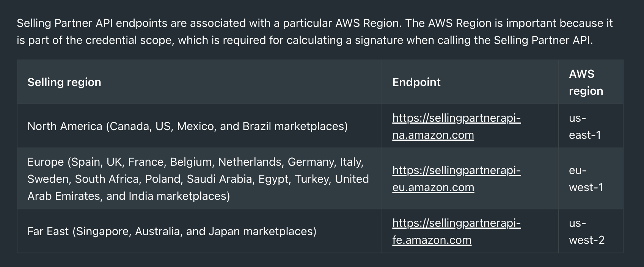The image size is (644, 267).
Task: Click the word 'Netherlands' in Europe row
Action: coord(250,162)
